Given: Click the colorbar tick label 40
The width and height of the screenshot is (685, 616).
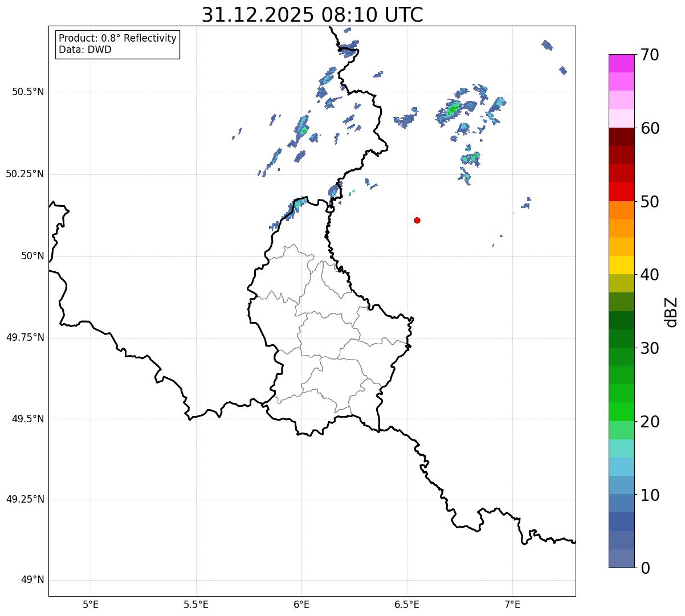Looking at the screenshot, I should 649,275.
